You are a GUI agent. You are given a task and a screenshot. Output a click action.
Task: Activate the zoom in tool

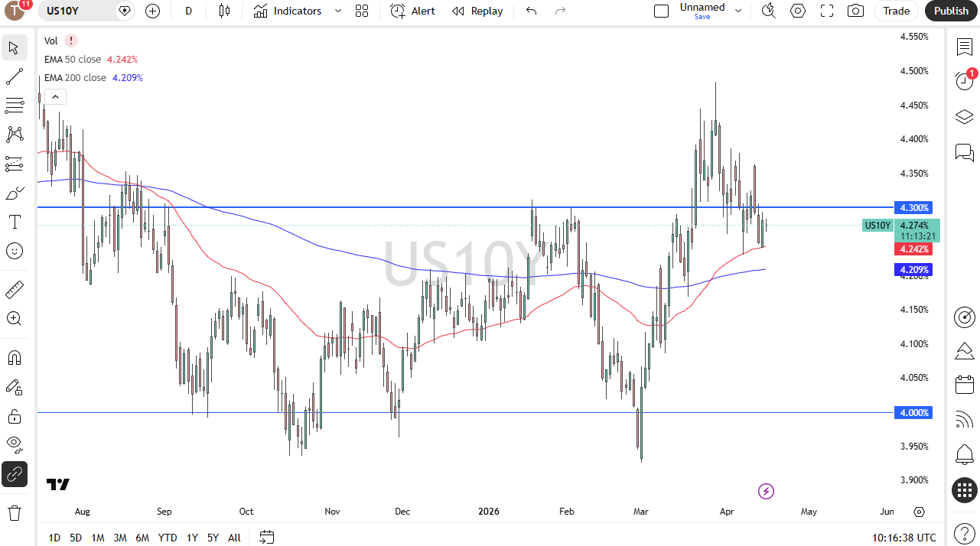(x=14, y=319)
